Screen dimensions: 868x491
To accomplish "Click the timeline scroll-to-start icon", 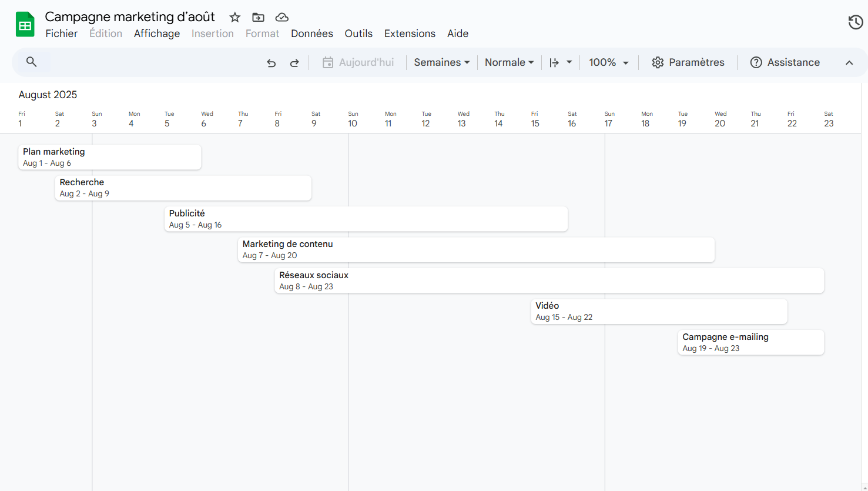I will click(x=555, y=62).
